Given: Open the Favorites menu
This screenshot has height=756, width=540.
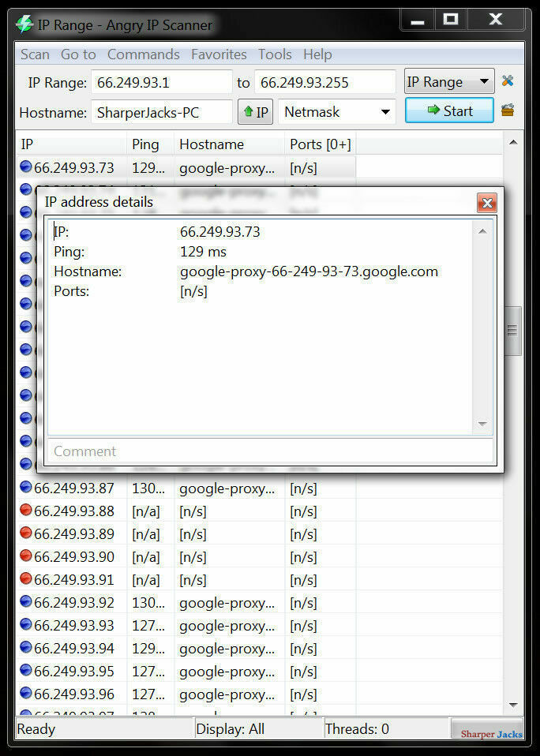Looking at the screenshot, I should pyautogui.click(x=219, y=54).
